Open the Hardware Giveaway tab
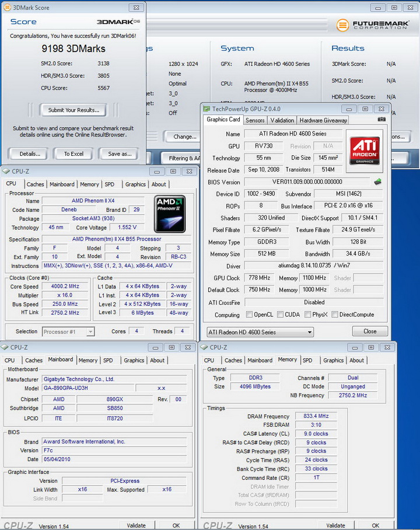Viewport: 420px width, 530px height. tap(323, 120)
